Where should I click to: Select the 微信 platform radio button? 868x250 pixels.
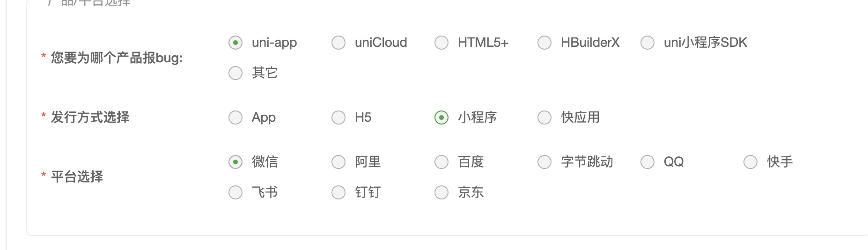(235, 162)
